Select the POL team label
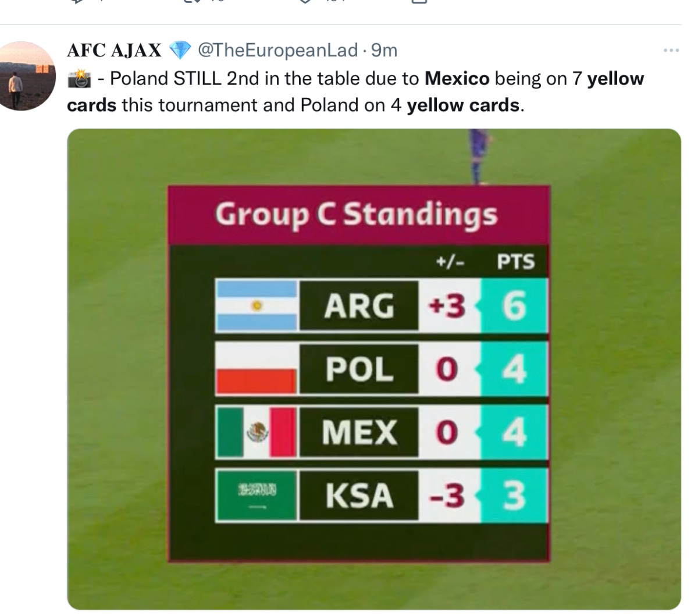The height and width of the screenshot is (616, 698). [359, 369]
